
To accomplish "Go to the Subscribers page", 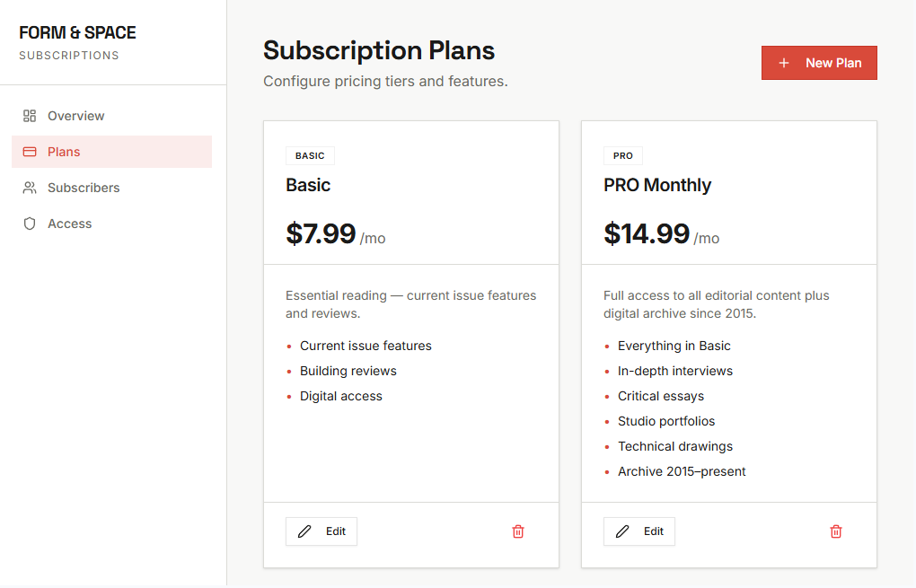I will point(84,188).
